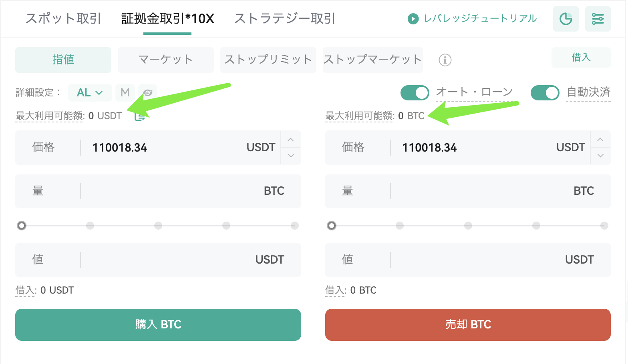628x364 pixels.
Task: Switch to ストラテジー取引 tab
Action: [x=285, y=18]
